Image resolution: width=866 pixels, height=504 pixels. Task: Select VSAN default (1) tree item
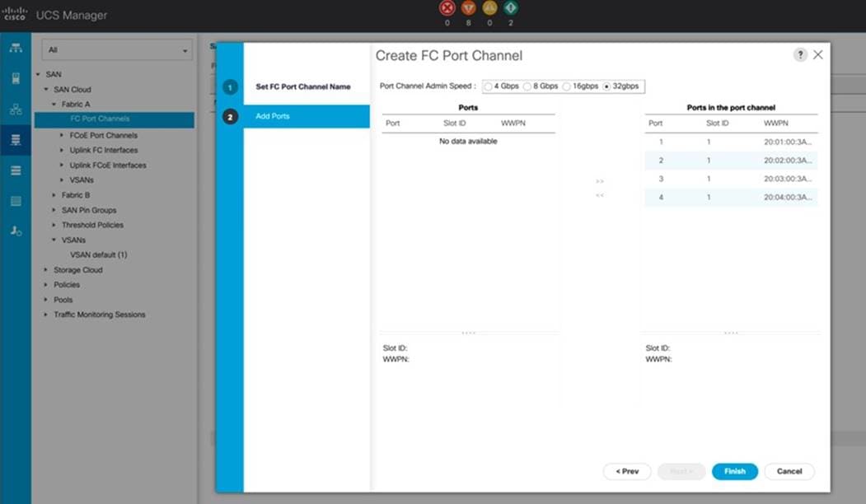coord(98,255)
